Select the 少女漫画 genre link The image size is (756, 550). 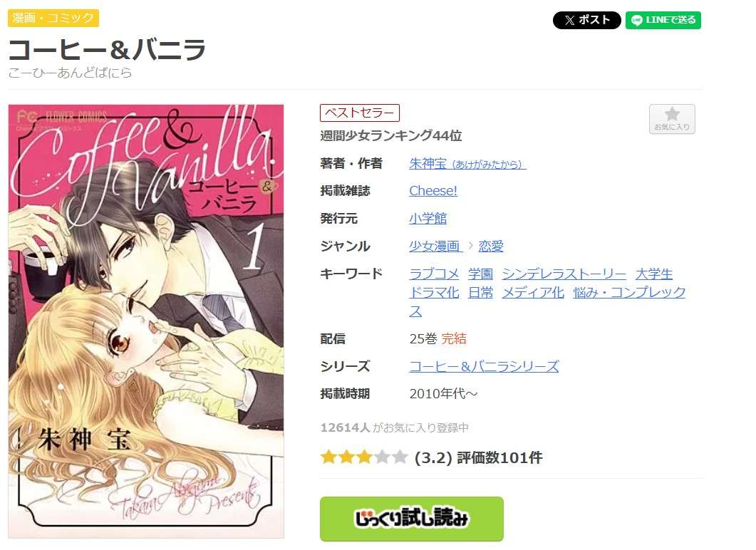tap(435, 247)
